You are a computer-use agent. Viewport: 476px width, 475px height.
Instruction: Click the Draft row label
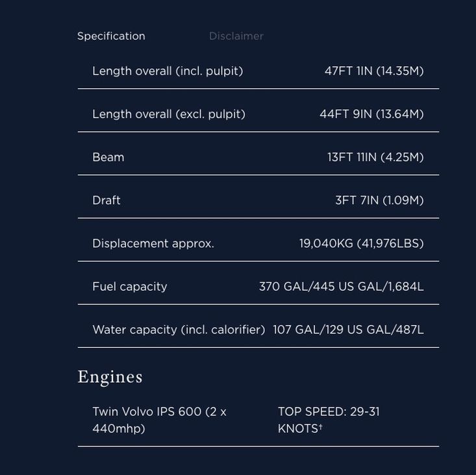106,201
